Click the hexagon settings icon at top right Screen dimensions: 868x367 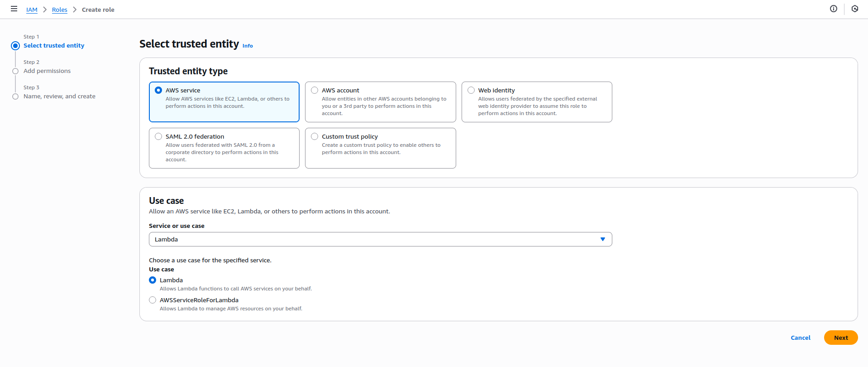click(x=855, y=9)
